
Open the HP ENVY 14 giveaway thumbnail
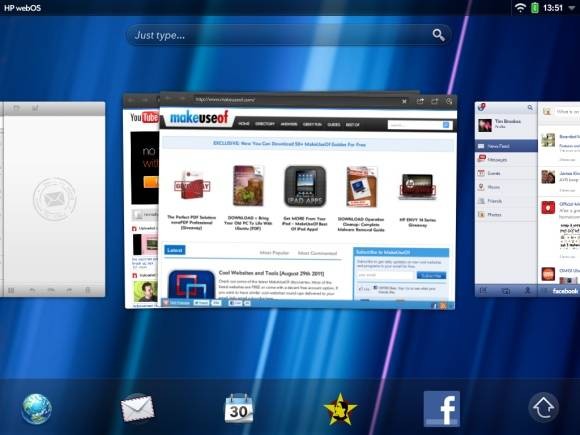click(x=417, y=187)
